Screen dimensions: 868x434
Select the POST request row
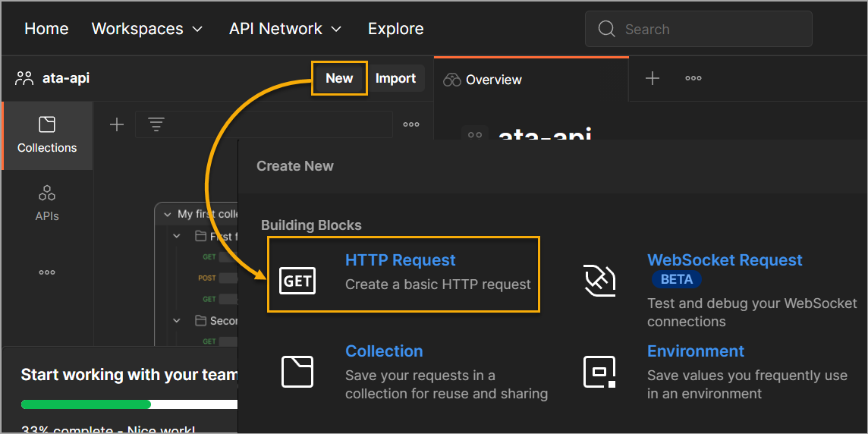218,278
